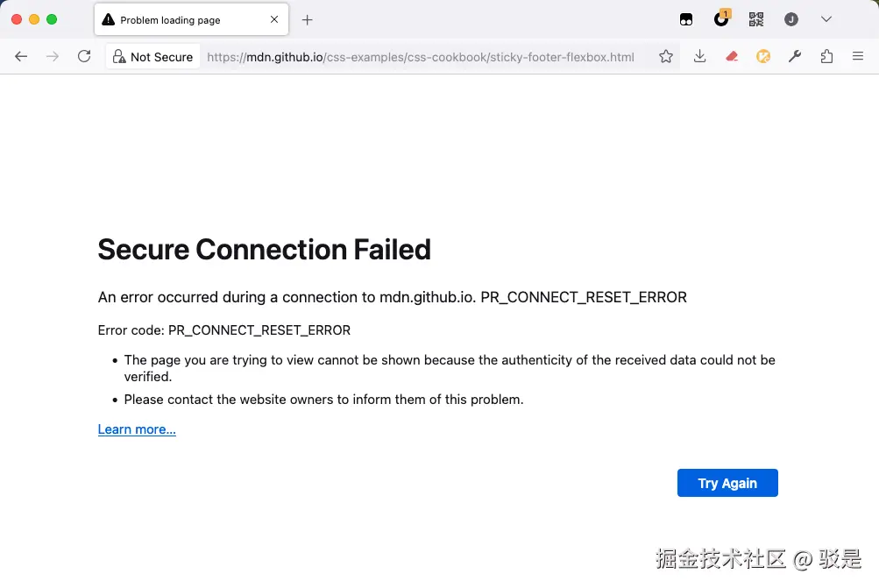Bookmark this page with the star
The width and height of the screenshot is (879, 588).
pos(666,57)
